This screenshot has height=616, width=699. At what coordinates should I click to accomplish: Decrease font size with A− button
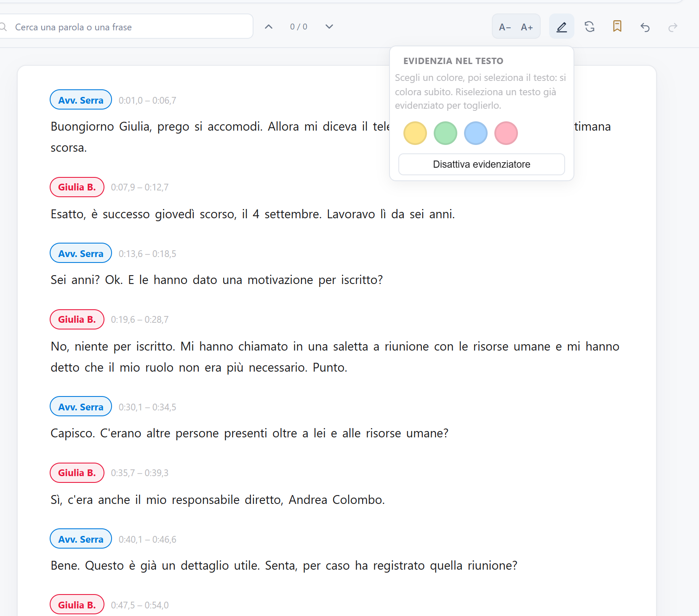pos(505,27)
